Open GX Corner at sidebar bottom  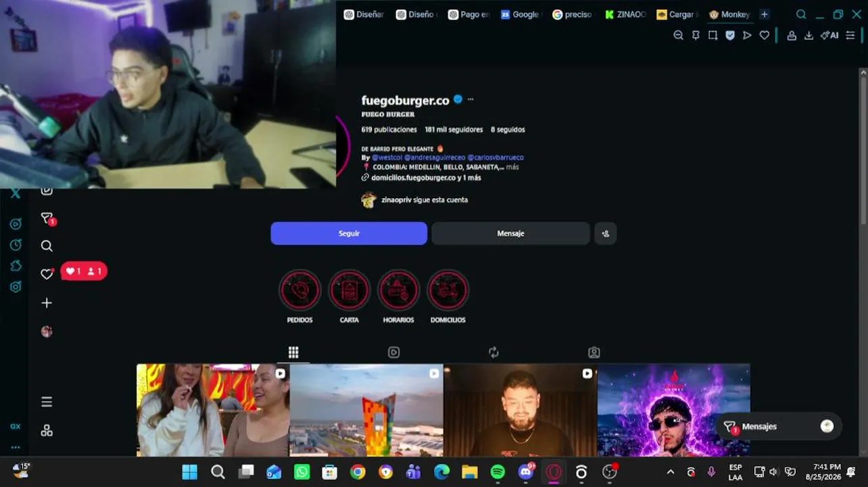pyautogui.click(x=16, y=426)
